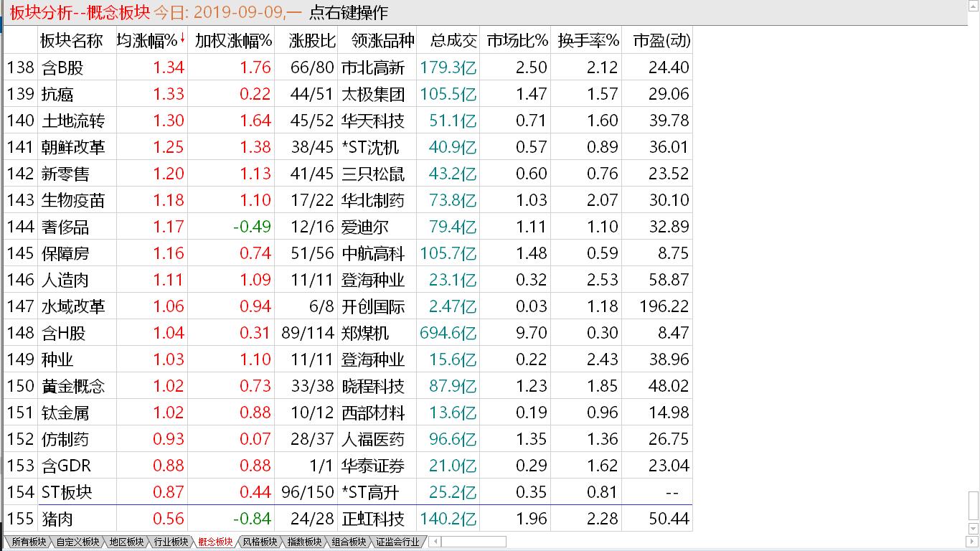Click leading stock 郑煤机
This screenshot has width=980, height=551.
click(365, 334)
